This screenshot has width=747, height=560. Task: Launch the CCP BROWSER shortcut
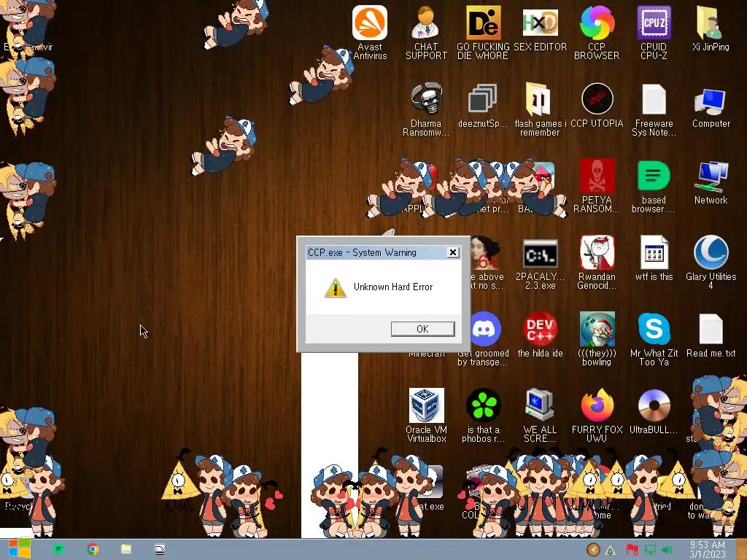pyautogui.click(x=597, y=32)
